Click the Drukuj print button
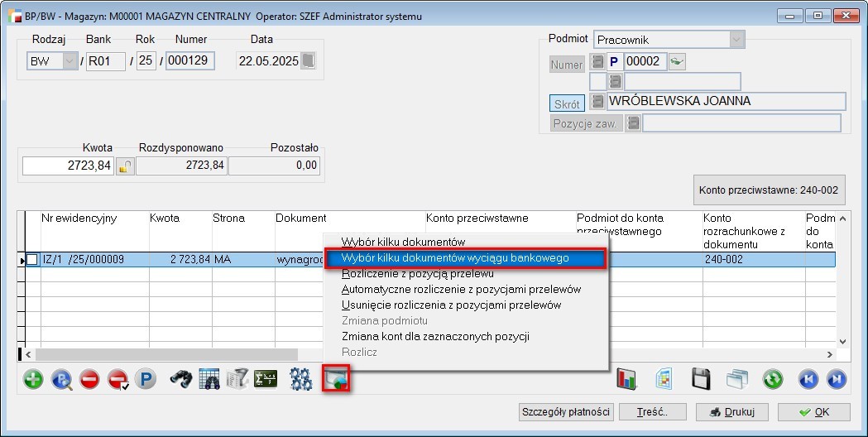This screenshot has height=437, width=868. 731,412
